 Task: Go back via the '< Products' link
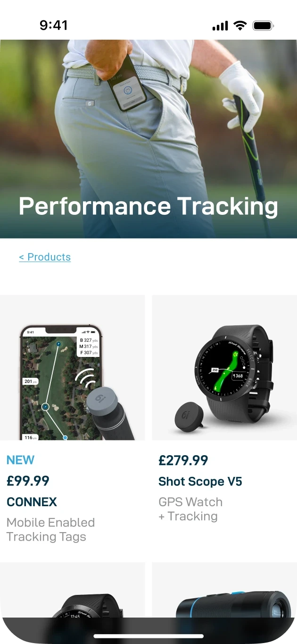coord(45,257)
